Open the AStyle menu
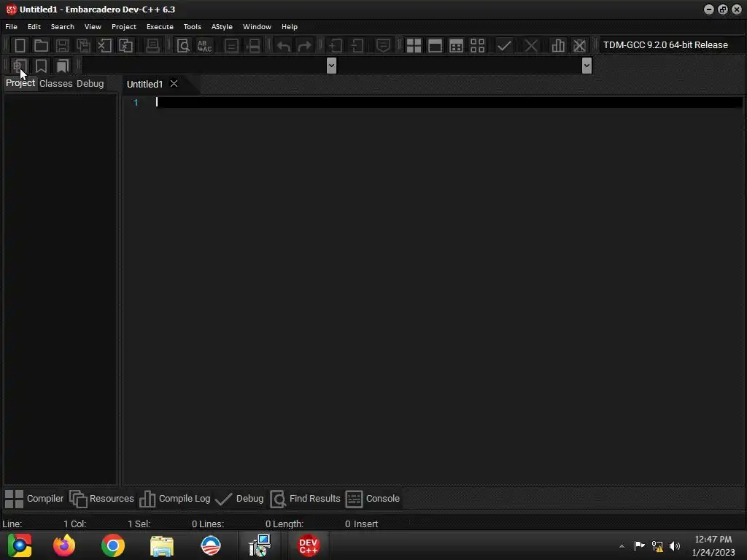Image resolution: width=747 pixels, height=560 pixels. point(222,27)
